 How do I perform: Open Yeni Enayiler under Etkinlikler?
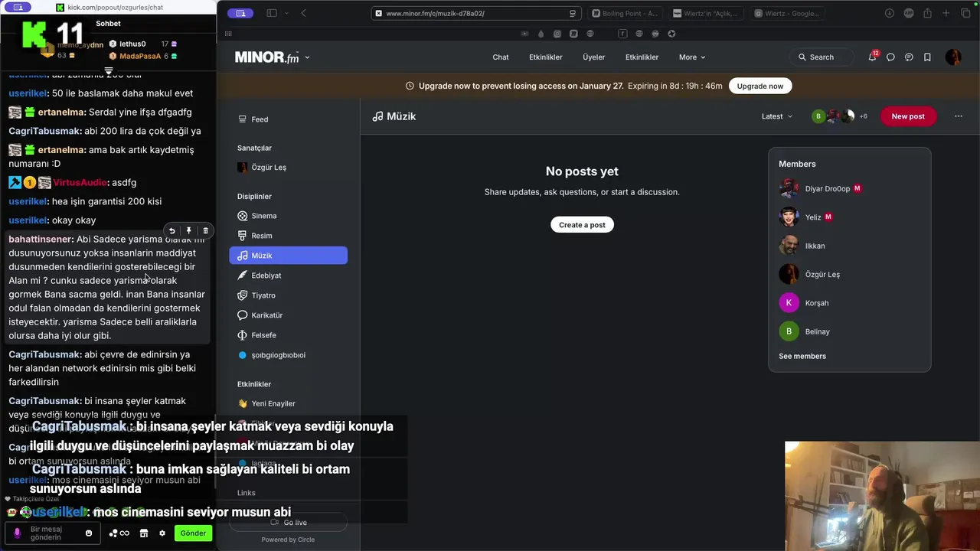pos(288,403)
